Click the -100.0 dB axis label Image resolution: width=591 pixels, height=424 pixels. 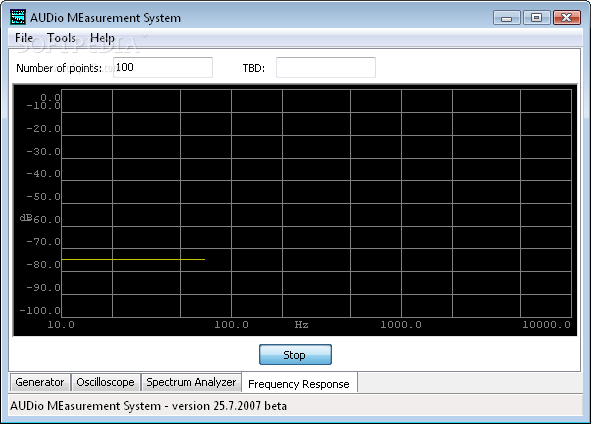tap(40, 311)
